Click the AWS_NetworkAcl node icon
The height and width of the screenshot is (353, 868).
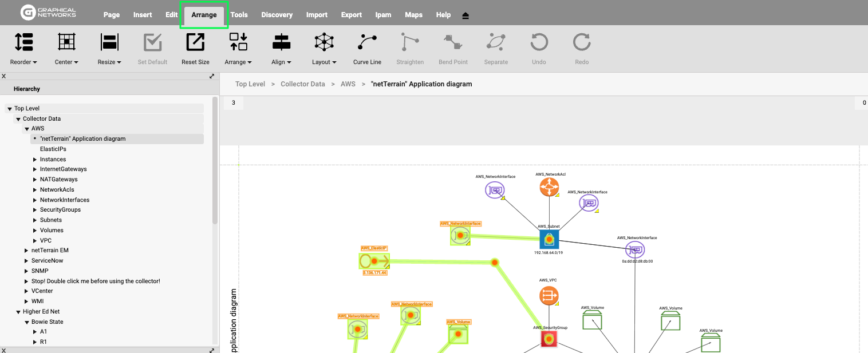click(549, 187)
